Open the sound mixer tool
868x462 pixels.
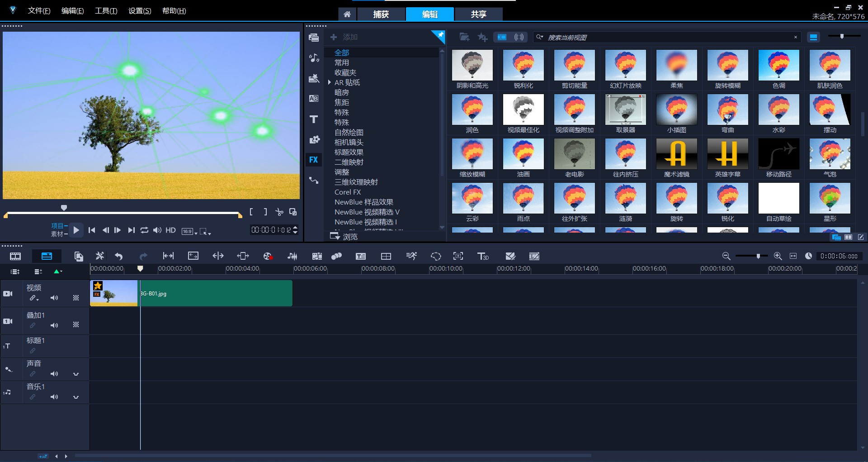coord(292,256)
